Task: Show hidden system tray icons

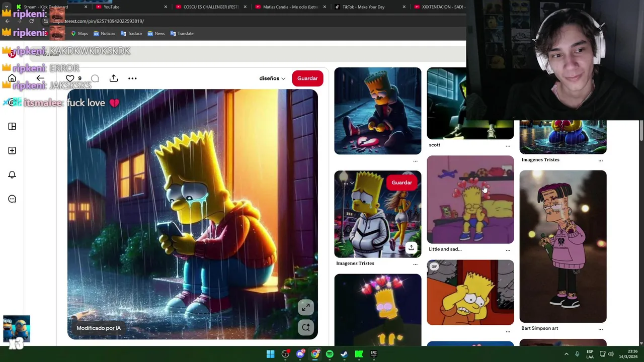Action: [x=566, y=354]
